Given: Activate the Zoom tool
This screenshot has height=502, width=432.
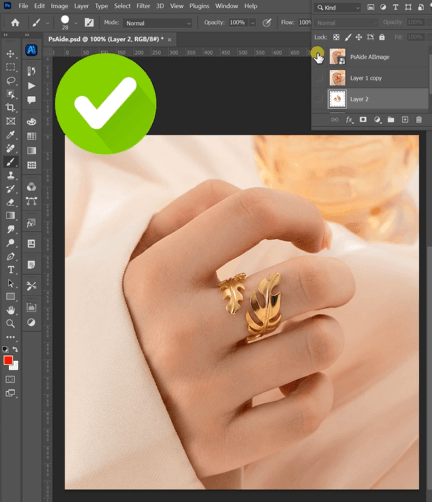Looking at the screenshot, I should [x=10, y=323].
